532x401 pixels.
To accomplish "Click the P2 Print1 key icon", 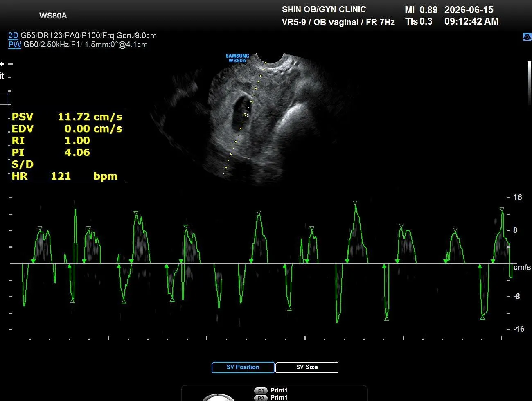I will click(261, 398).
